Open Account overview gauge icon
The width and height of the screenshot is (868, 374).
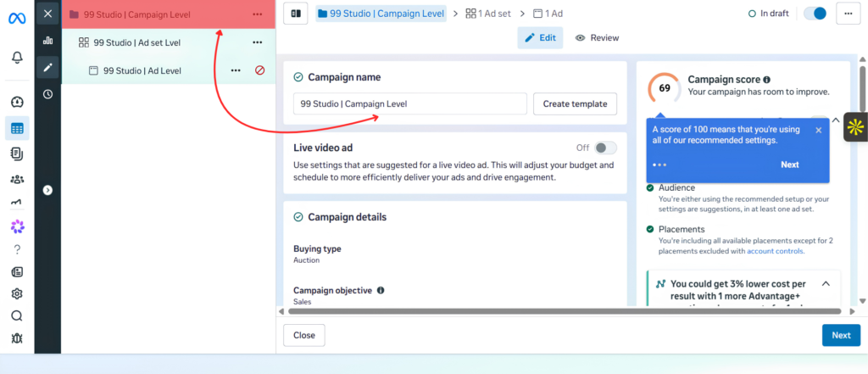point(17,102)
